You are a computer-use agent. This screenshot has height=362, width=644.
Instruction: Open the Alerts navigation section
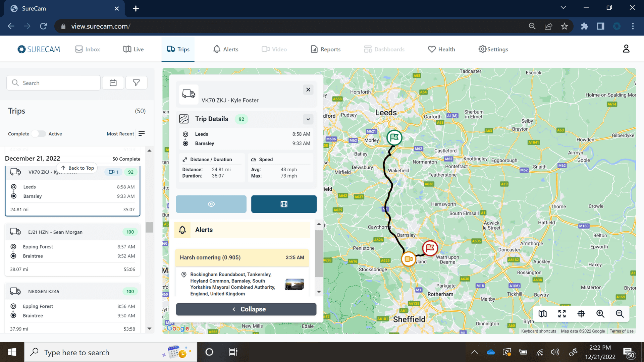point(225,49)
